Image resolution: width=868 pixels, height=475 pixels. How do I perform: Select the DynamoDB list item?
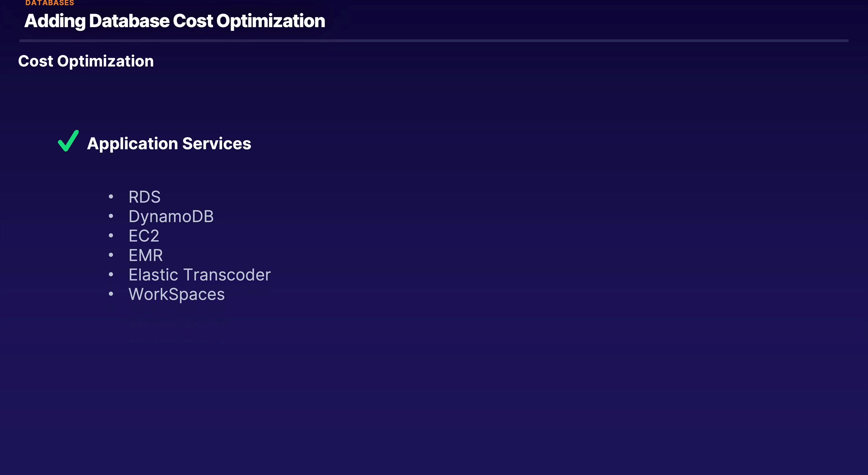[x=171, y=217]
